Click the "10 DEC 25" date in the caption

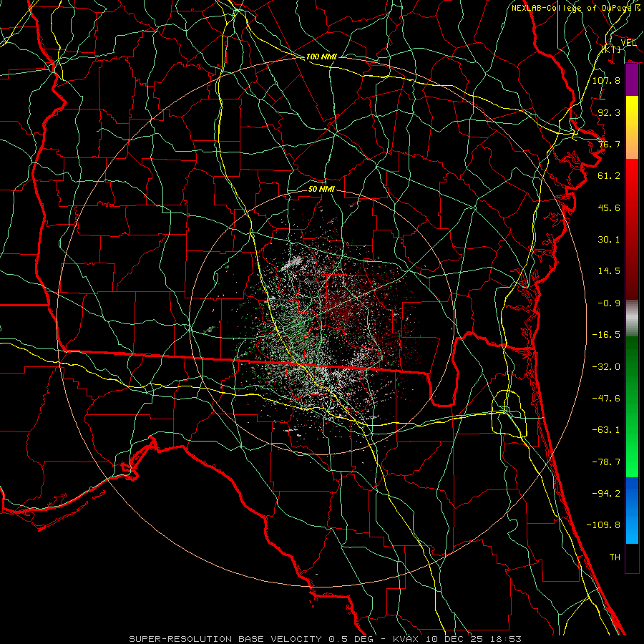(454, 639)
